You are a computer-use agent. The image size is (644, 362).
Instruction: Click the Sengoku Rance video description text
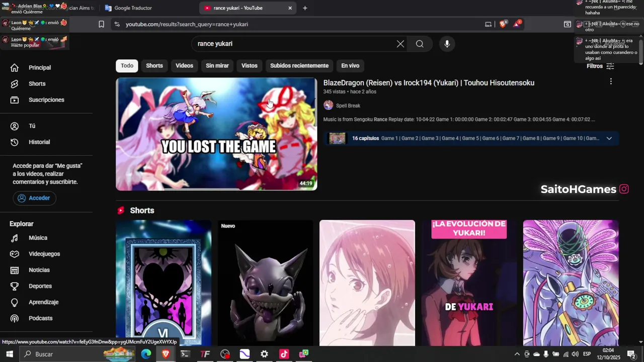459,120
